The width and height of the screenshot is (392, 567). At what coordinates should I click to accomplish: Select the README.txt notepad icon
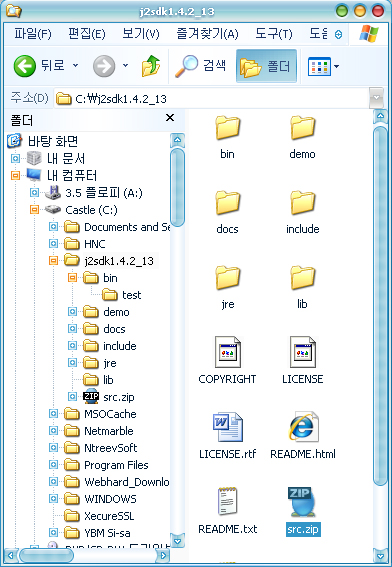click(x=227, y=502)
